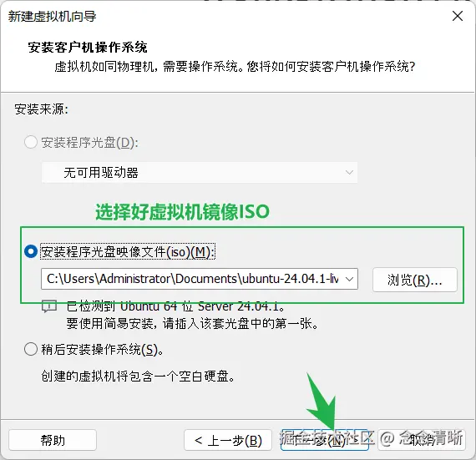Choose the 安装程序光盘映像文件(iso)(M) radio option

coord(31,251)
